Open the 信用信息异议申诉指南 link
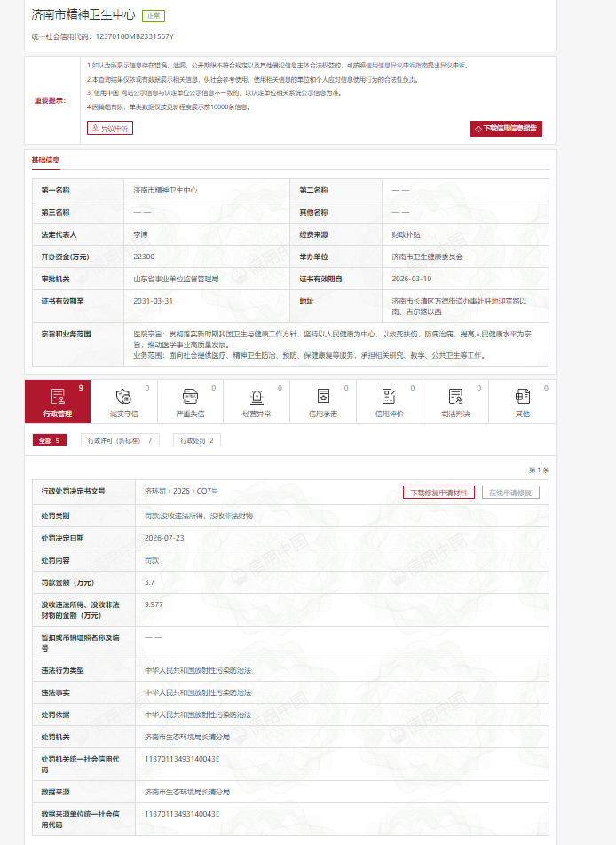This screenshot has height=845, width=616. coord(397,65)
